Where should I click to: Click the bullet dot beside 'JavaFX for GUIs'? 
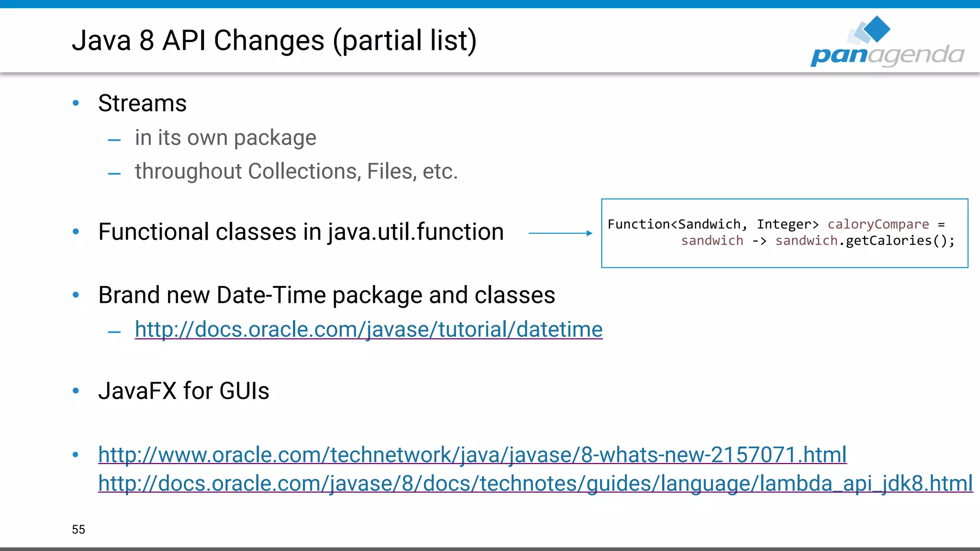[76, 391]
